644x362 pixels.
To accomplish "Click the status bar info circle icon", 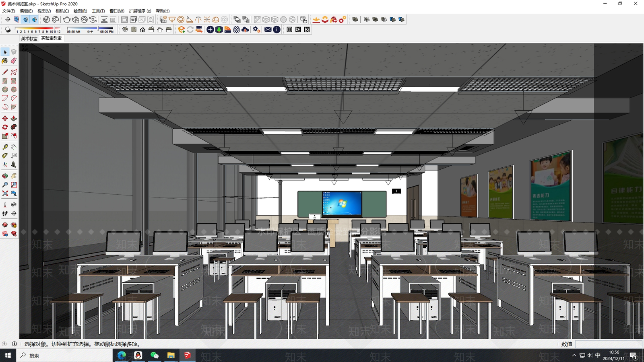I will click(x=14, y=344).
